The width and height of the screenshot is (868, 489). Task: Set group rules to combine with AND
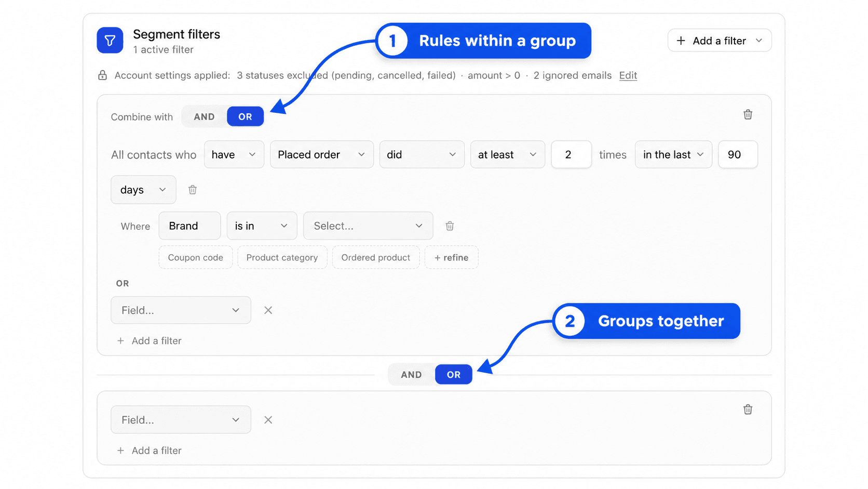pos(204,116)
